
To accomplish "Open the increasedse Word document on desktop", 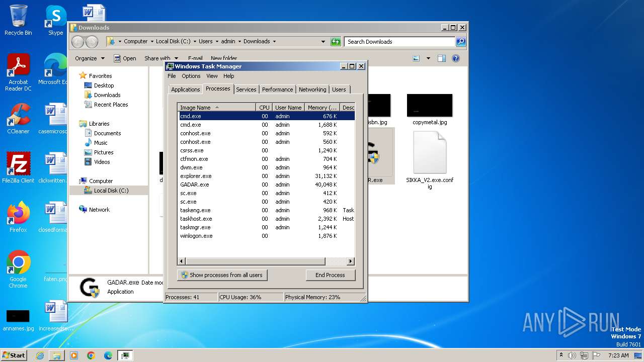I will 55,316.
